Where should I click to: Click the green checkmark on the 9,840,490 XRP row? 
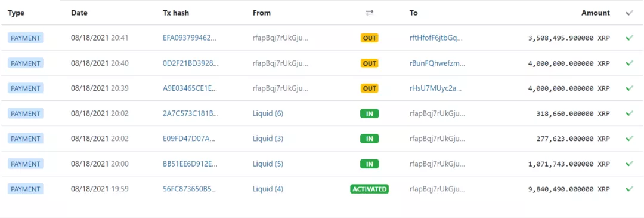pyautogui.click(x=629, y=189)
